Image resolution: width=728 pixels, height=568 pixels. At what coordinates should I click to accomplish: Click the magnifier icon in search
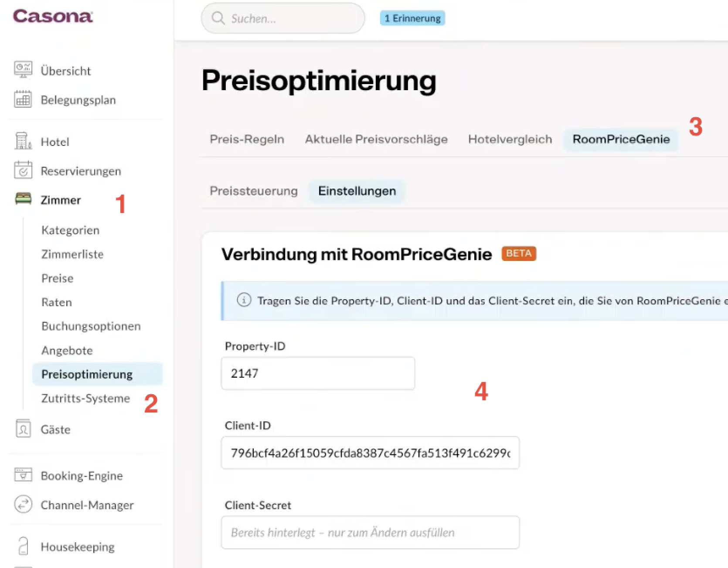click(x=218, y=18)
